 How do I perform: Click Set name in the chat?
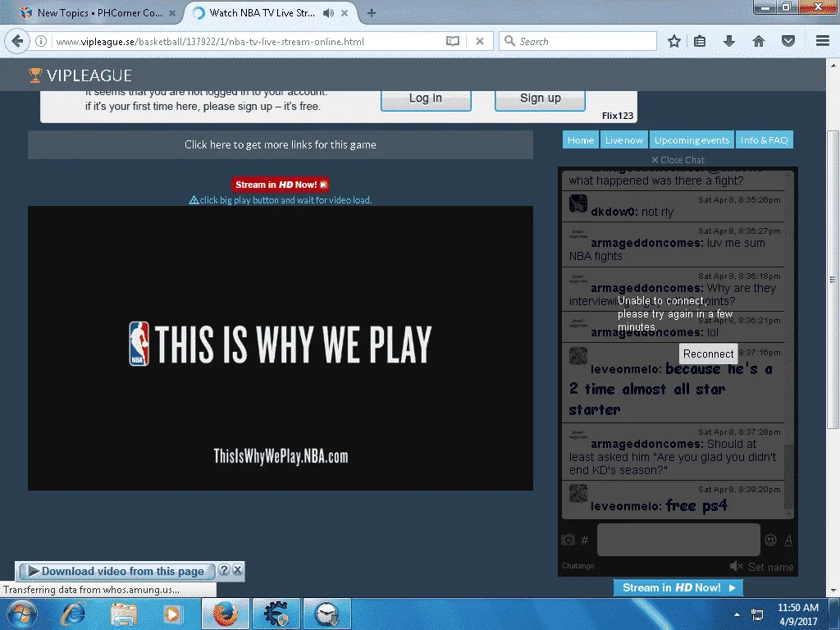pyautogui.click(x=770, y=567)
